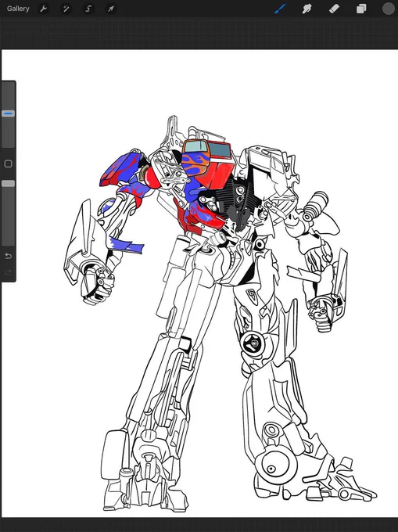Open the Actions wrench menu
Image resolution: width=398 pixels, height=532 pixels.
(44, 9)
